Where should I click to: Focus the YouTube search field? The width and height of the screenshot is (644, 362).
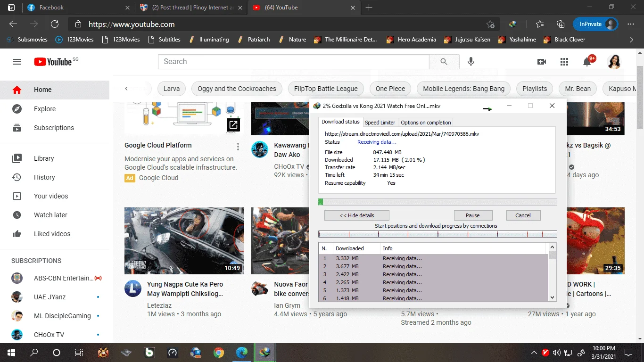coord(293,62)
